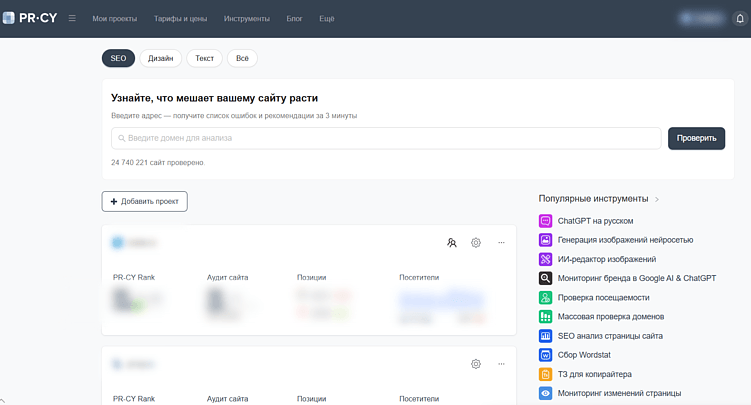Open the three-dots menu of first project
Viewport: 751px width, 405px height.
coord(501,243)
